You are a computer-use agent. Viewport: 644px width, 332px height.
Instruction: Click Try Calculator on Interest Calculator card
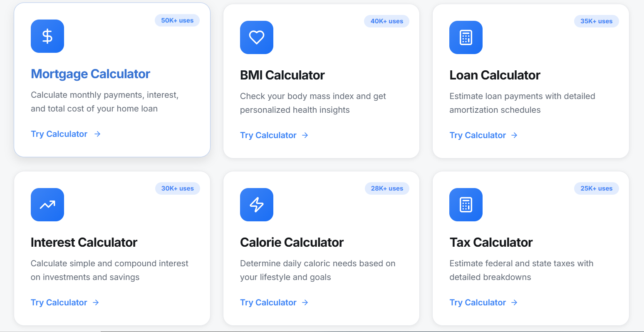(x=59, y=302)
